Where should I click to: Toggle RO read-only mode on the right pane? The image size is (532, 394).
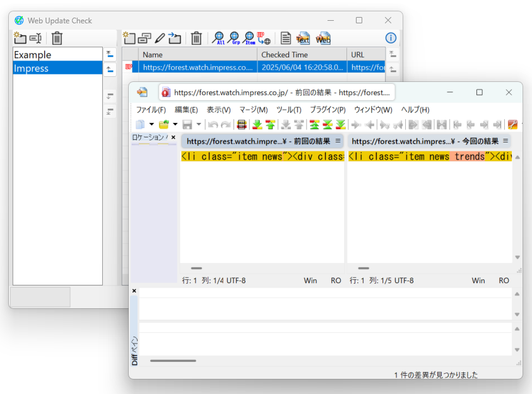503,281
